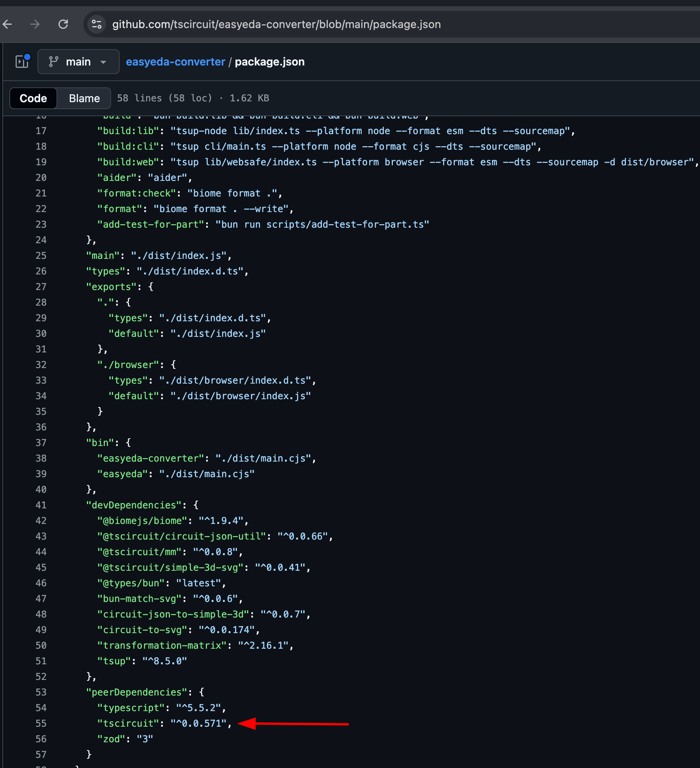Open the easyeda-converter repository link
700x768 pixels.
click(175, 62)
